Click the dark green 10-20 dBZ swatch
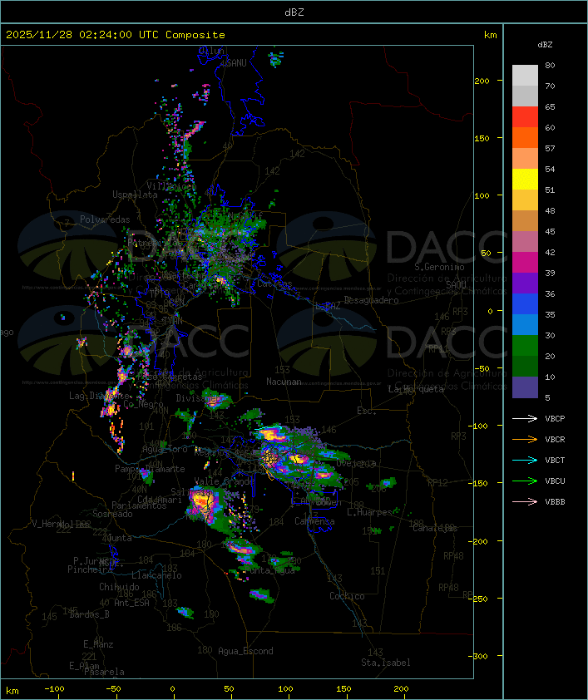588x700 pixels. point(525,366)
